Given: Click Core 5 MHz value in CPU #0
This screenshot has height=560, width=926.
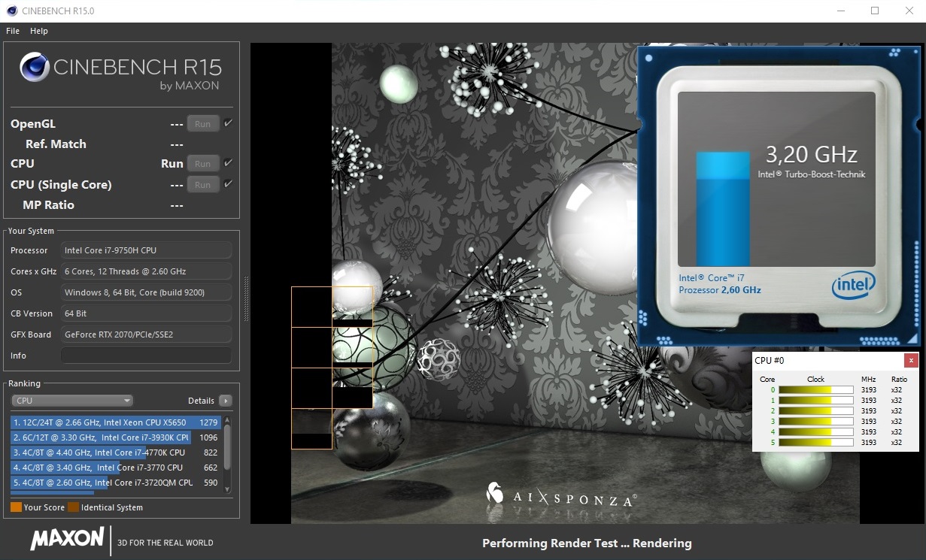Looking at the screenshot, I should click(x=869, y=443).
